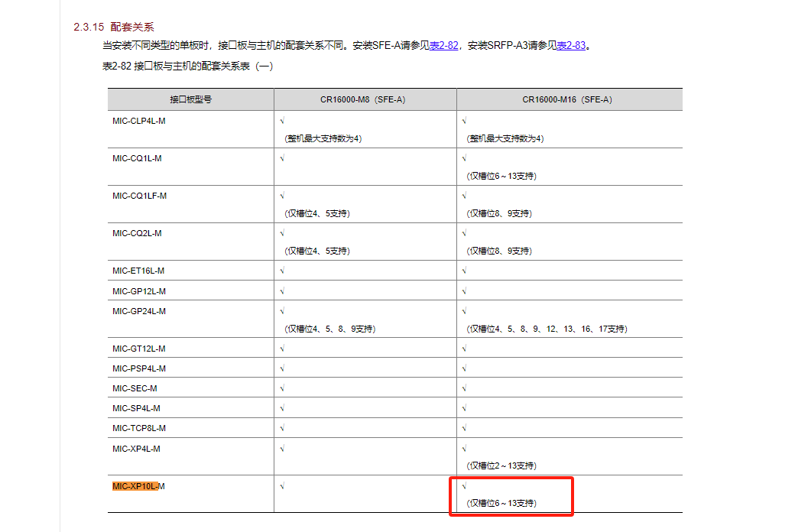
Task: Select the MIC-SEC-M row label
Action: pos(135,388)
